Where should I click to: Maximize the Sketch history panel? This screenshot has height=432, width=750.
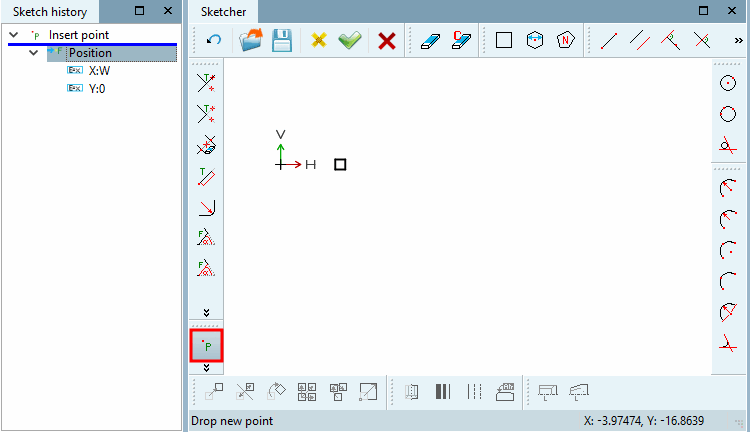coord(139,11)
